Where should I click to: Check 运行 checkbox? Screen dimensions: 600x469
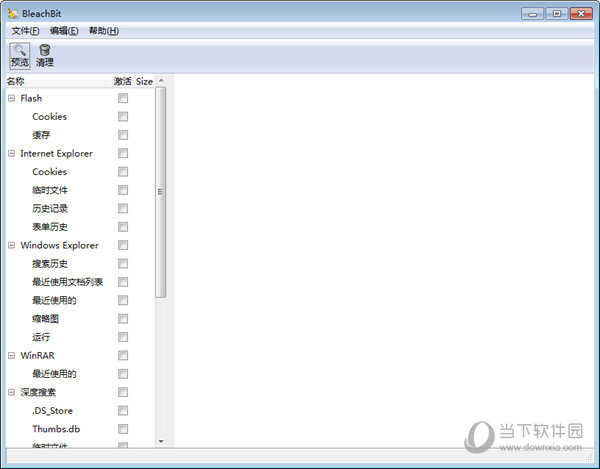pyautogui.click(x=123, y=337)
